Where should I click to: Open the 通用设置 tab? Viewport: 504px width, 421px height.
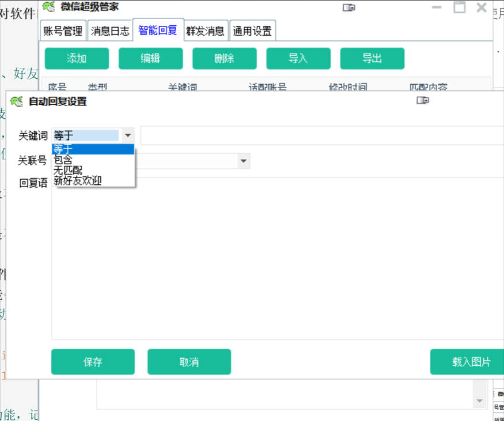point(252,31)
